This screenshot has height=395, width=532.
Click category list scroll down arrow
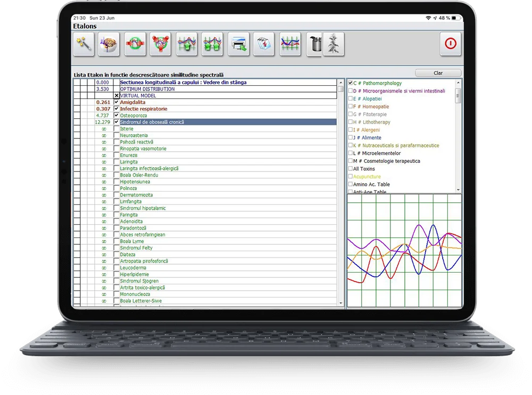pos(458,189)
